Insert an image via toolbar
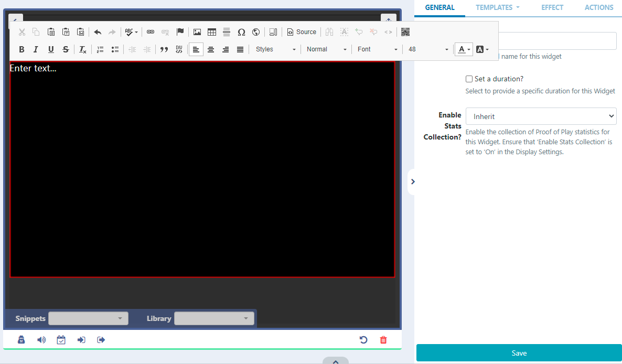The width and height of the screenshot is (622, 364). click(197, 32)
